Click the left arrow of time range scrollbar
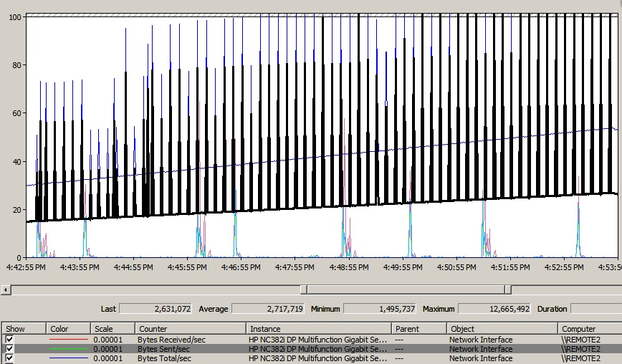This screenshot has height=364, width=622. pyautogui.click(x=6, y=289)
